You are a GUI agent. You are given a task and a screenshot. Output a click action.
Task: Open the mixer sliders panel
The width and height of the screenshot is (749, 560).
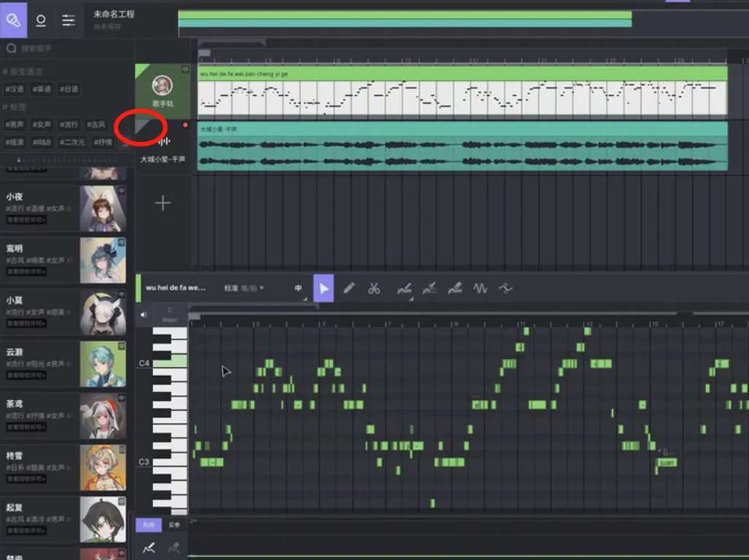pyautogui.click(x=68, y=20)
